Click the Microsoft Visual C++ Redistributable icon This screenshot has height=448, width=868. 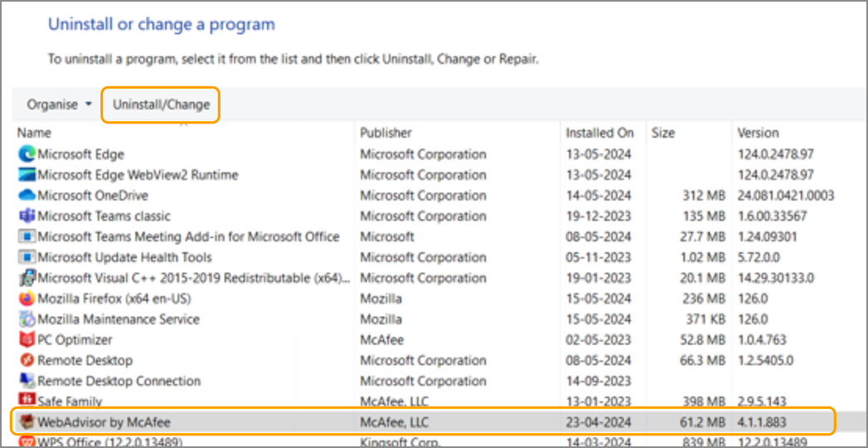pyautogui.click(x=27, y=278)
